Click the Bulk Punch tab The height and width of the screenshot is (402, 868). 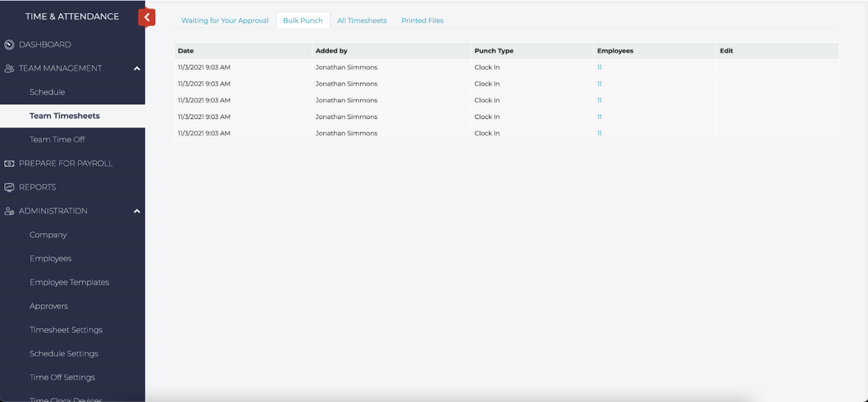(x=303, y=20)
